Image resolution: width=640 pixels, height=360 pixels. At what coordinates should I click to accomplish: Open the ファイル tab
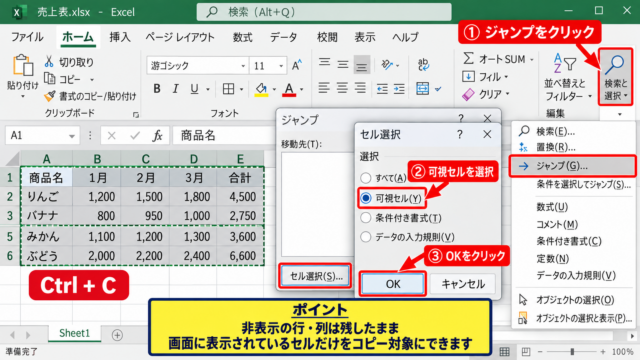[27, 37]
